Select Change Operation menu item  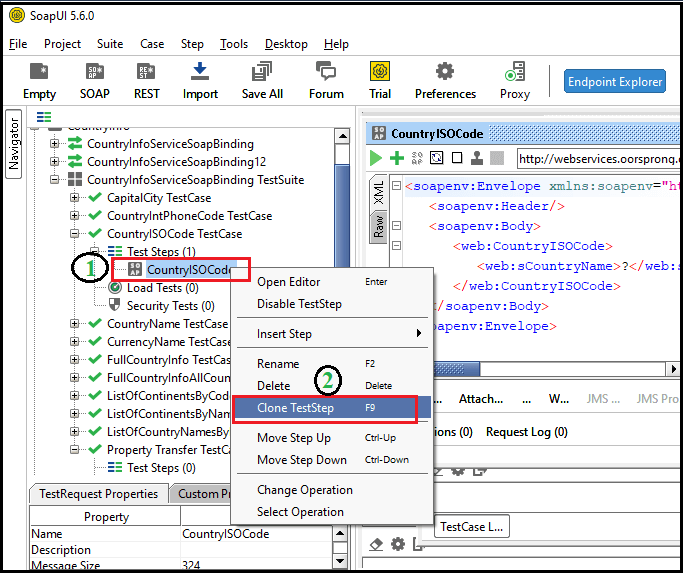(331, 490)
